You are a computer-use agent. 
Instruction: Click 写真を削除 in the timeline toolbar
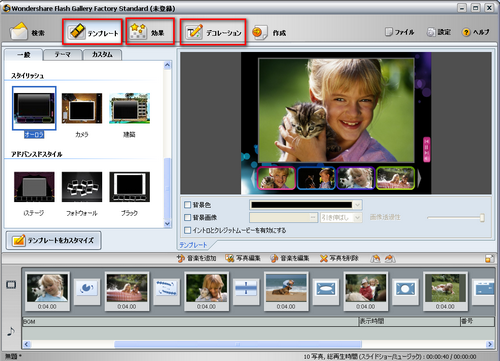pyautogui.click(x=339, y=258)
